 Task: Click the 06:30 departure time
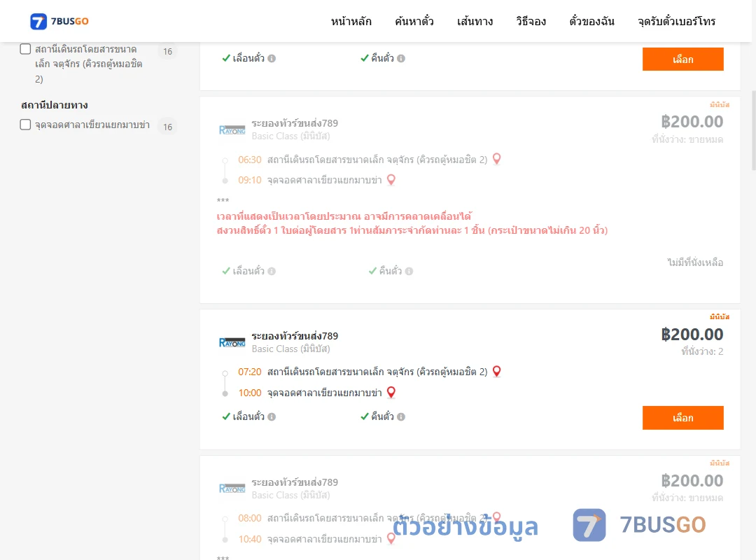pyautogui.click(x=250, y=160)
